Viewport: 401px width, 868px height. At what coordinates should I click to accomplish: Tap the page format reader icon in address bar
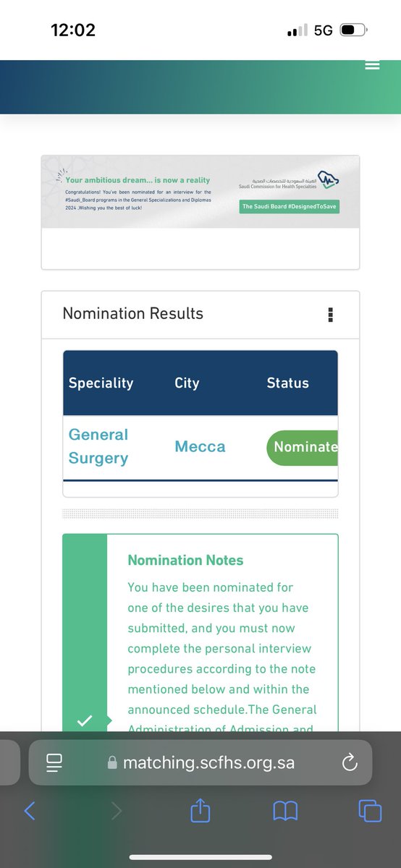tap(54, 762)
